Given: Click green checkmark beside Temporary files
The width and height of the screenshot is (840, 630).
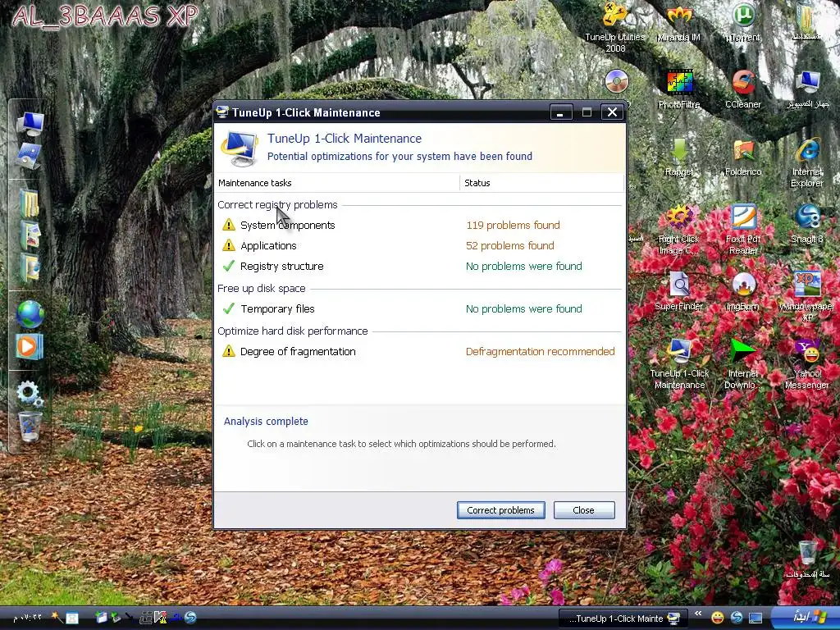Looking at the screenshot, I should coord(229,308).
